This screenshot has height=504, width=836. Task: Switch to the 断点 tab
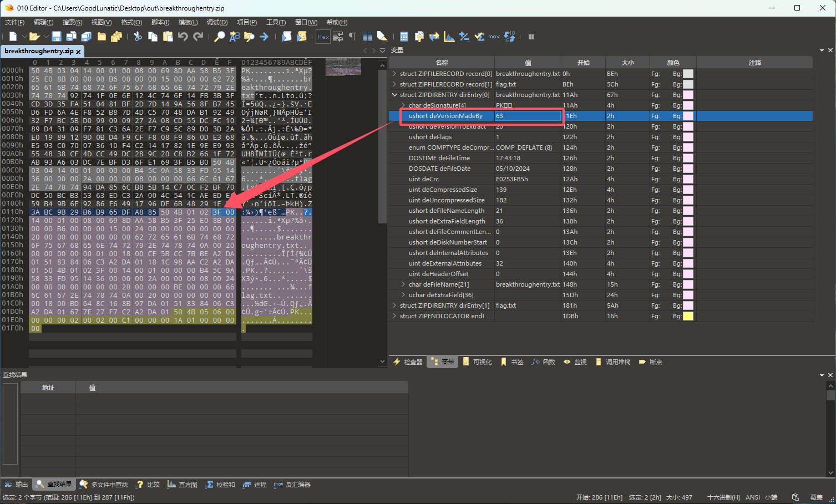pos(650,362)
